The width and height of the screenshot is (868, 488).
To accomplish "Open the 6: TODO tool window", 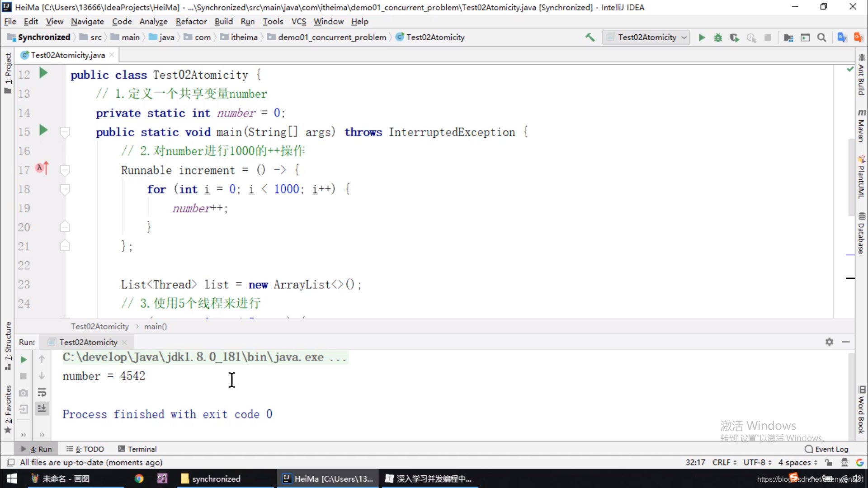I will (x=85, y=449).
